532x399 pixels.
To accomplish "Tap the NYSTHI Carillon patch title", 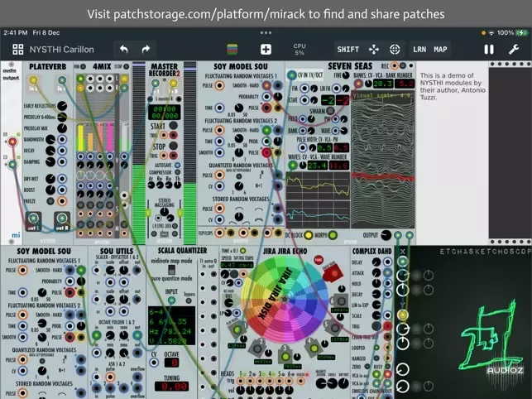I will coord(61,49).
